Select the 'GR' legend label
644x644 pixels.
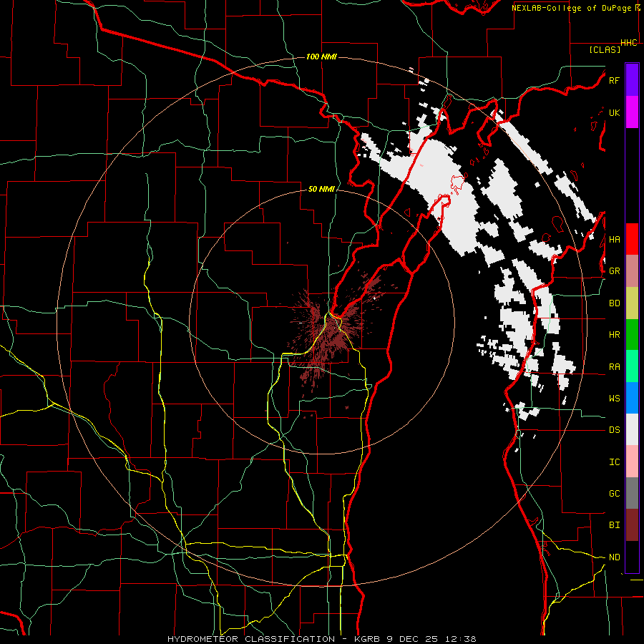tap(614, 271)
